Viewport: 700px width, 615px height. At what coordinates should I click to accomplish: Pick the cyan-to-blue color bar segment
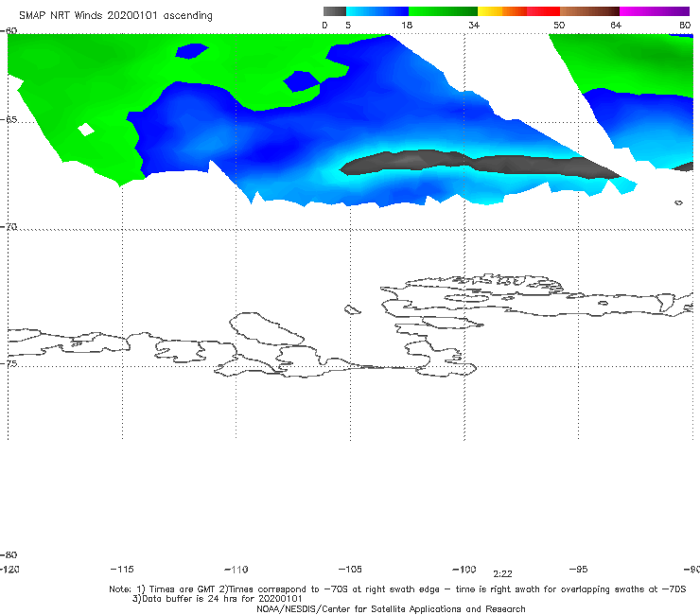377,11
